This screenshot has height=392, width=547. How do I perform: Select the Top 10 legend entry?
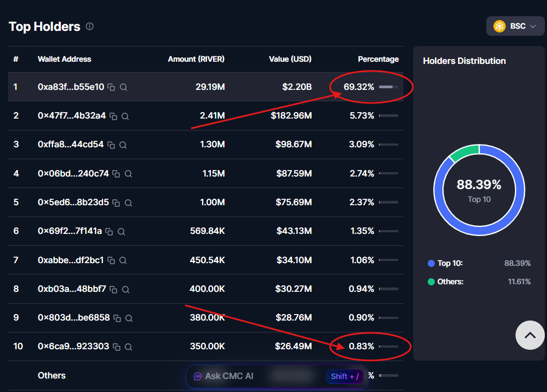click(x=445, y=264)
